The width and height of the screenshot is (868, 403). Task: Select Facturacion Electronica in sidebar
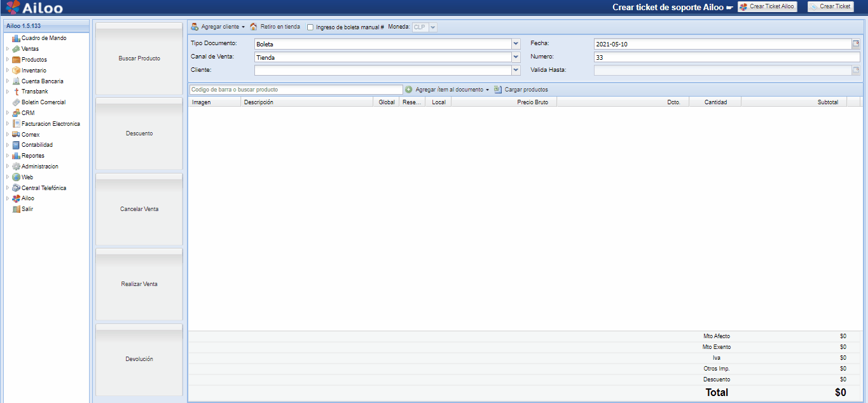pyautogui.click(x=51, y=124)
